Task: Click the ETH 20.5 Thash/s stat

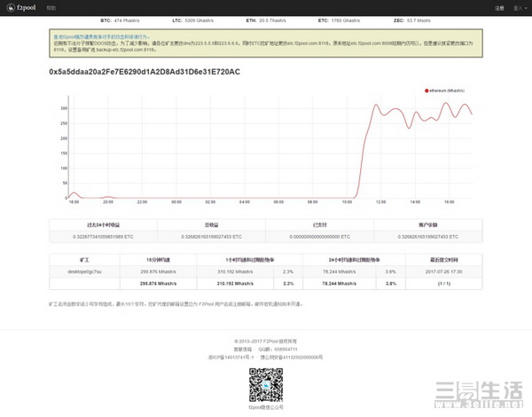Action: [x=266, y=20]
